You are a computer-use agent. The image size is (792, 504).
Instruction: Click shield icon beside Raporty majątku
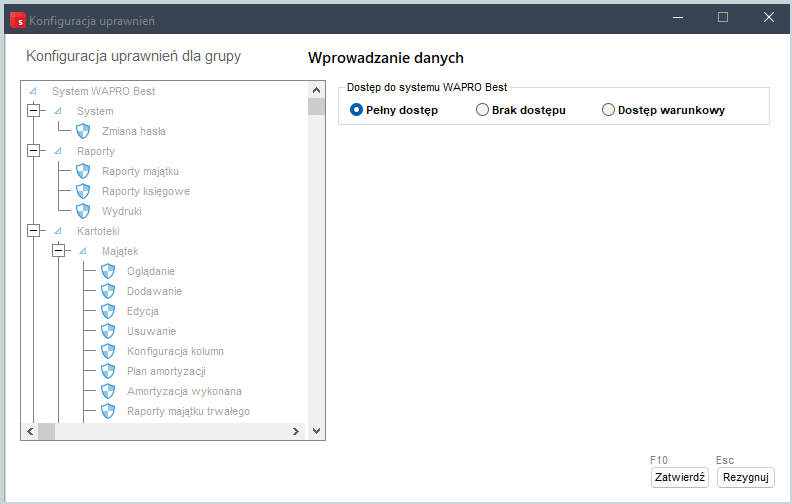pos(83,171)
